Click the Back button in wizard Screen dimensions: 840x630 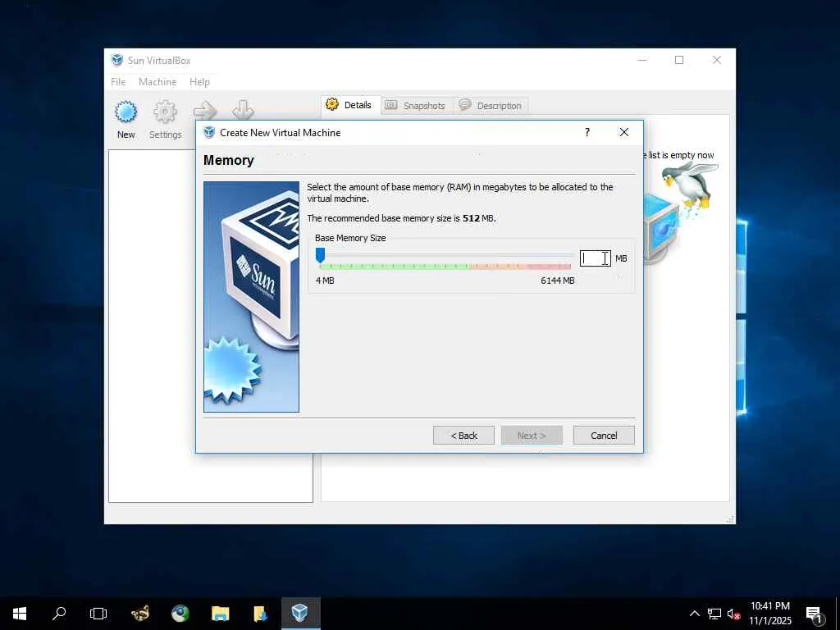click(x=464, y=436)
